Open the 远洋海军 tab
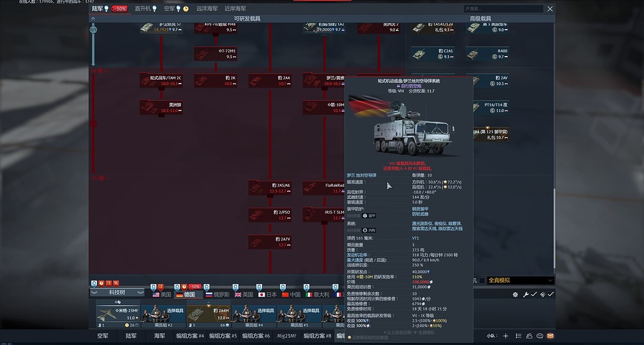The height and width of the screenshot is (345, 644). [207, 9]
